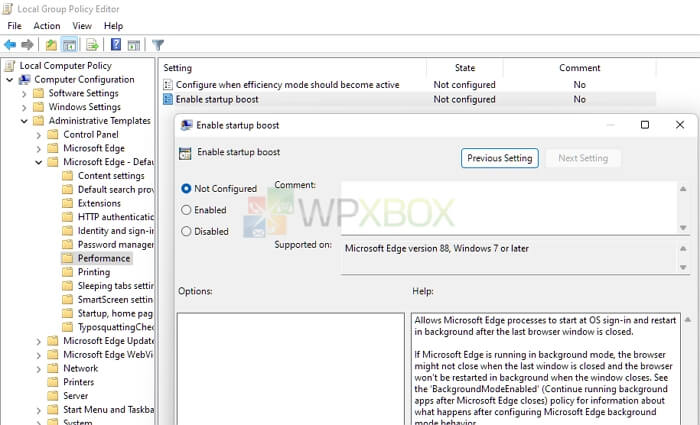Viewport: 700px width, 425px height.
Task: Select the 'Start Menu and Taskbar' tree item
Action: pyautogui.click(x=108, y=409)
